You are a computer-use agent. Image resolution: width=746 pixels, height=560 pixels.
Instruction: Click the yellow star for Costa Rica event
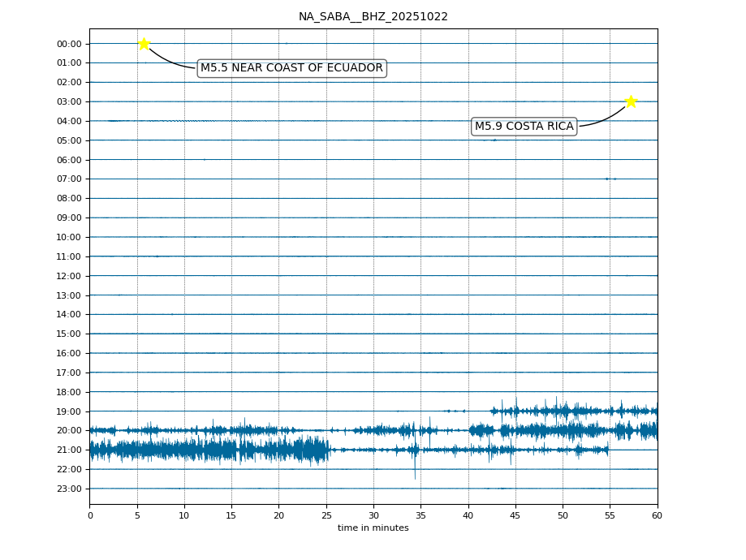click(631, 101)
